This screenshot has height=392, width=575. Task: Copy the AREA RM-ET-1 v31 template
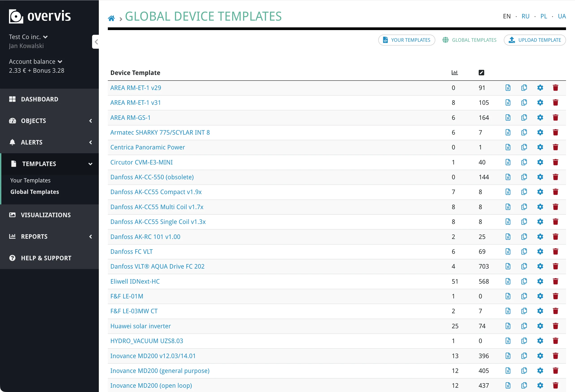tap(524, 103)
